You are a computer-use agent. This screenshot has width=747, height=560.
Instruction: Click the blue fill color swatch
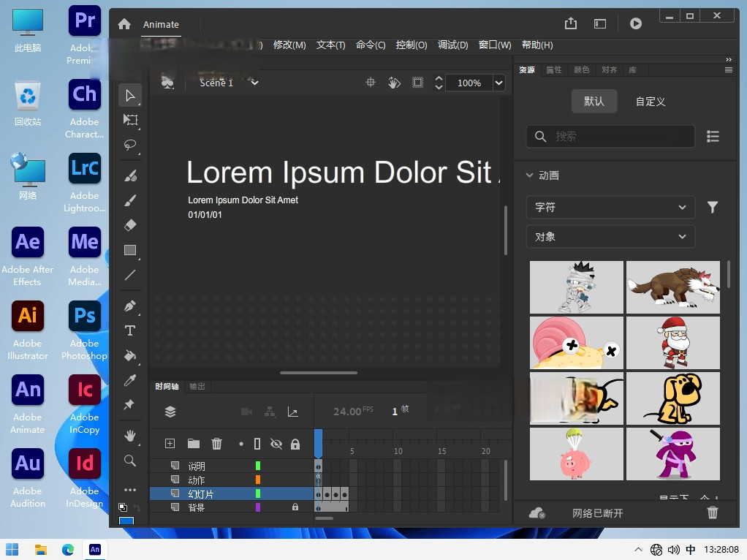point(126,521)
